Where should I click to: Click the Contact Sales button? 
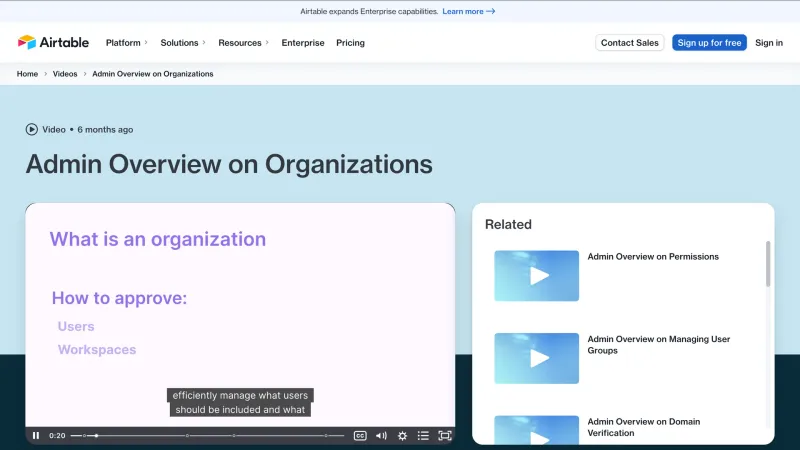point(630,43)
